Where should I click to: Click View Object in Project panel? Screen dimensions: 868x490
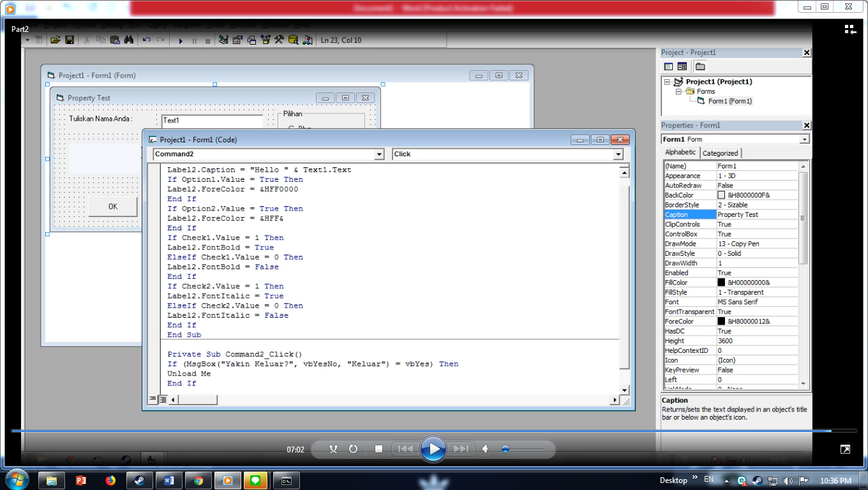682,66
